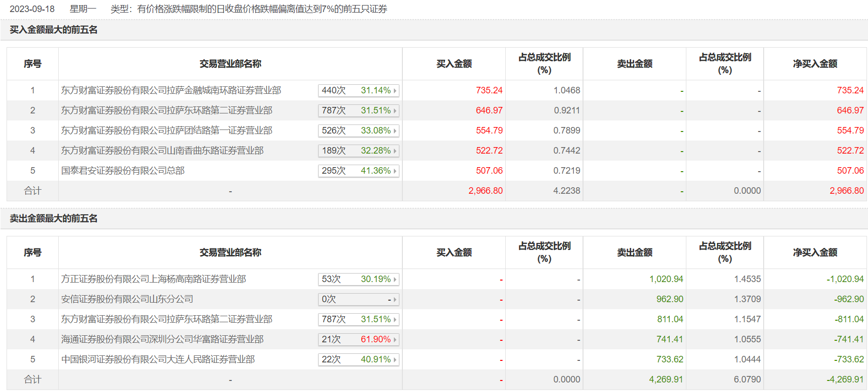Click the buy total 2,966.80 under 买入金额
868x391 pixels.
(x=486, y=191)
